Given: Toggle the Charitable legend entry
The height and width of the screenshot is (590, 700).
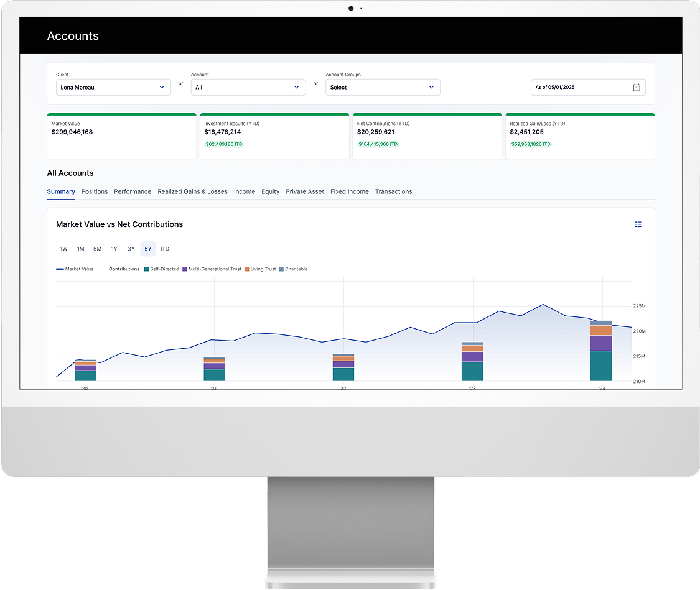Looking at the screenshot, I should coord(293,269).
